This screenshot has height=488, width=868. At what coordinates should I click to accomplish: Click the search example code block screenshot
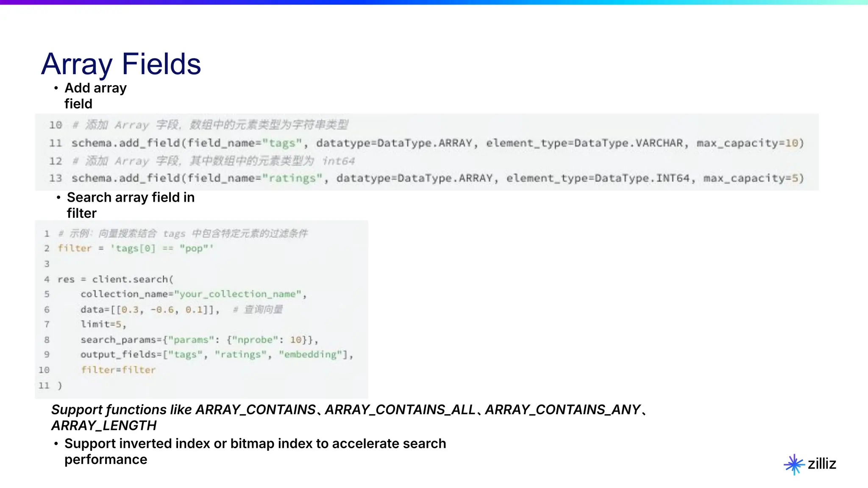click(x=202, y=309)
